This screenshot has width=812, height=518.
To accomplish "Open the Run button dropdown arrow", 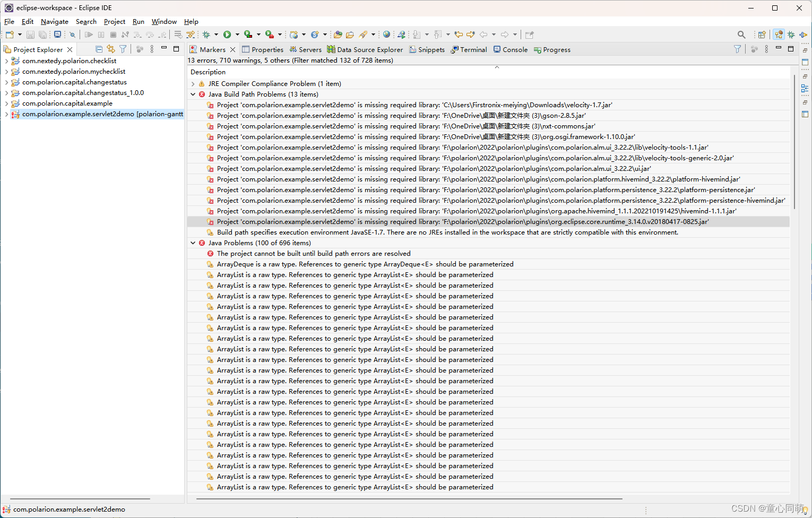I will click(237, 34).
